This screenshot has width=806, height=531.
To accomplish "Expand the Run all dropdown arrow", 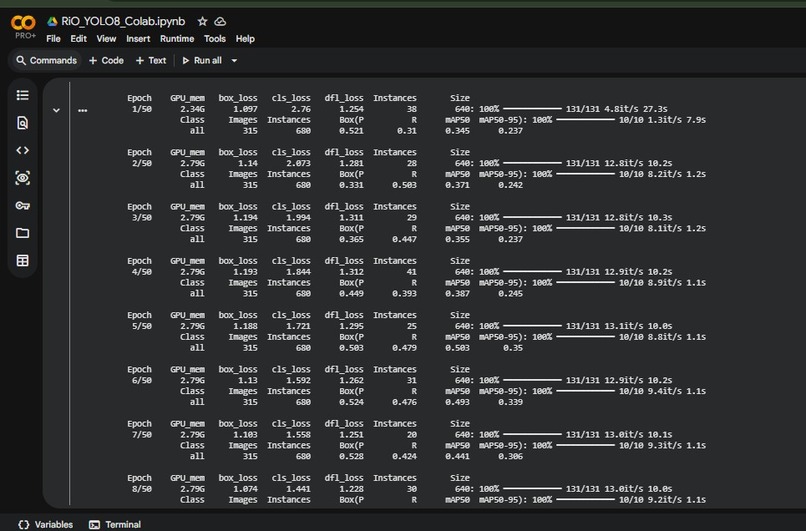I will coord(234,61).
